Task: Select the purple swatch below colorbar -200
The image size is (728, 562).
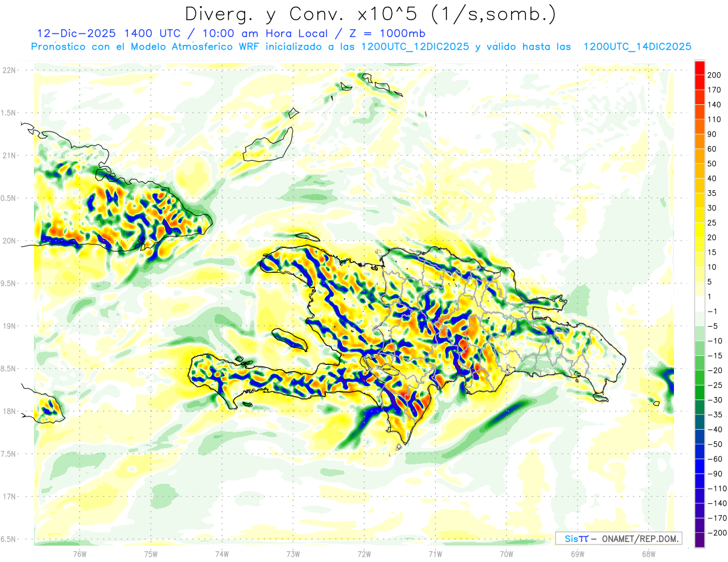Action: [x=699, y=540]
